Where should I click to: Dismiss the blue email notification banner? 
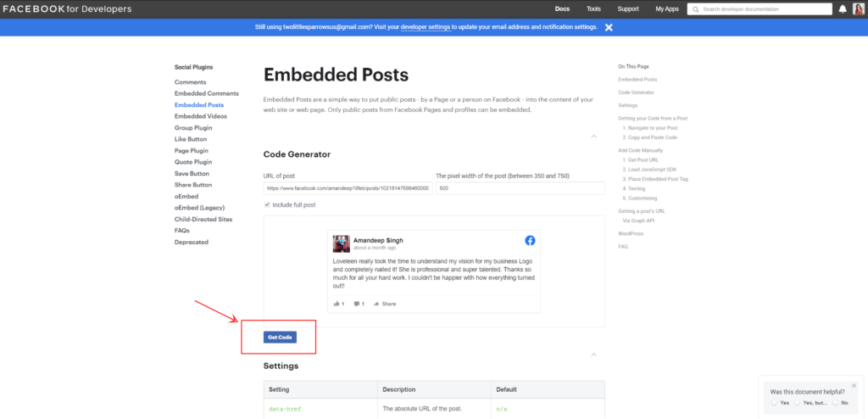(609, 27)
